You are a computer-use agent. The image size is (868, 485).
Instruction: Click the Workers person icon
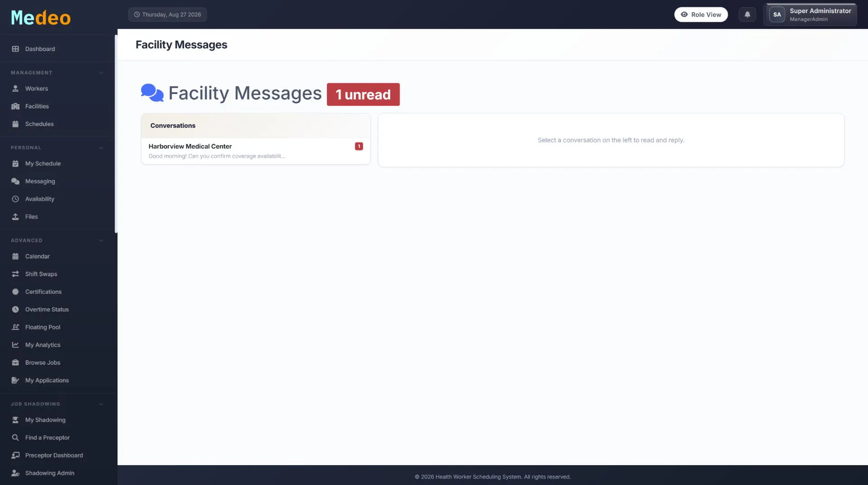point(15,89)
